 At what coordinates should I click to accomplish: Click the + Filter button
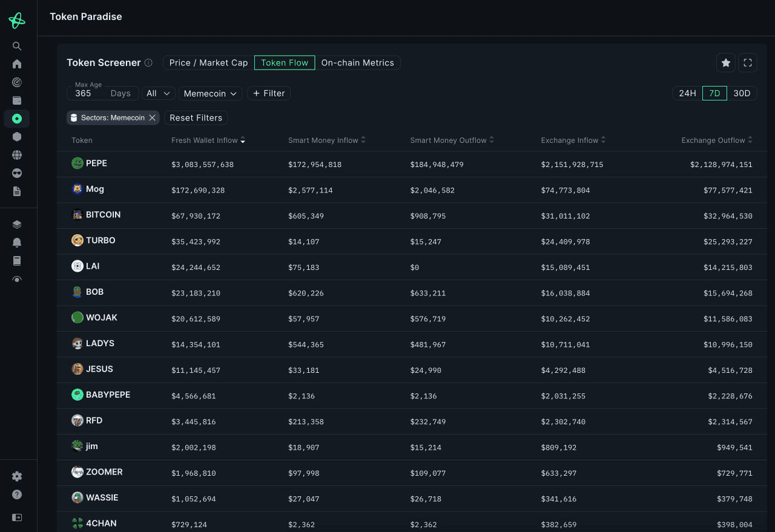click(x=269, y=93)
